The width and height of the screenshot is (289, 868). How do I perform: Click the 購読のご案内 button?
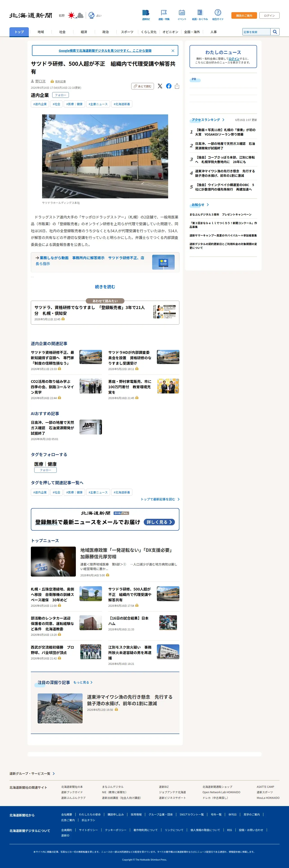(x=244, y=16)
